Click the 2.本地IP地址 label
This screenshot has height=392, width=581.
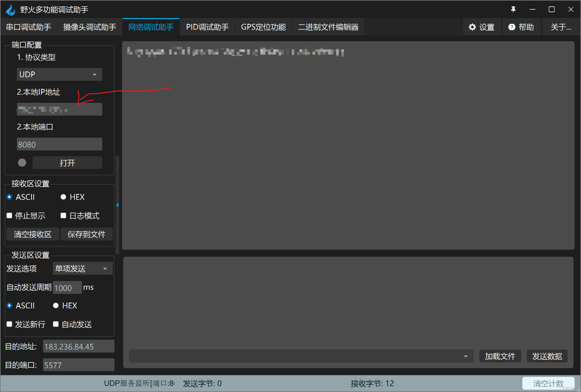(x=38, y=92)
